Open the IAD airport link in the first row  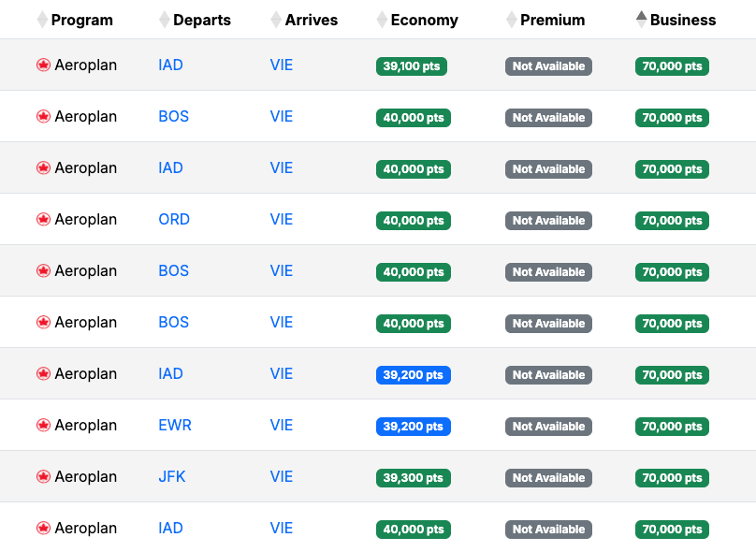coord(170,65)
